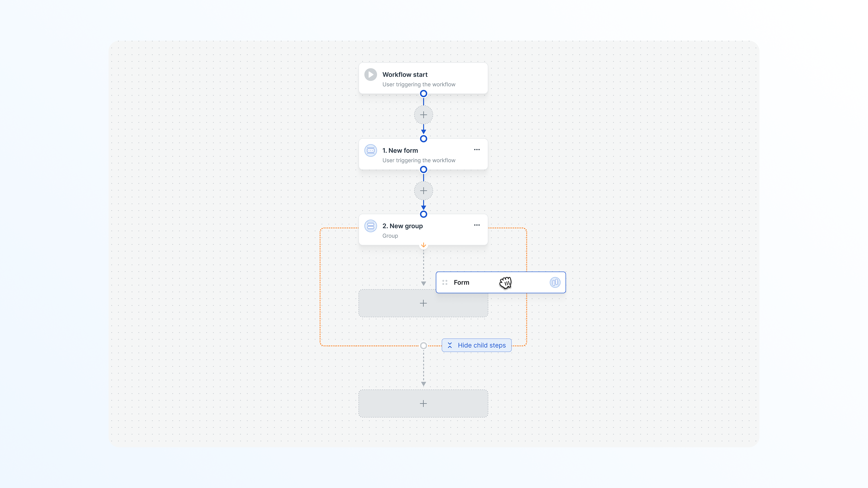Click the round icon on Form card

click(555, 282)
